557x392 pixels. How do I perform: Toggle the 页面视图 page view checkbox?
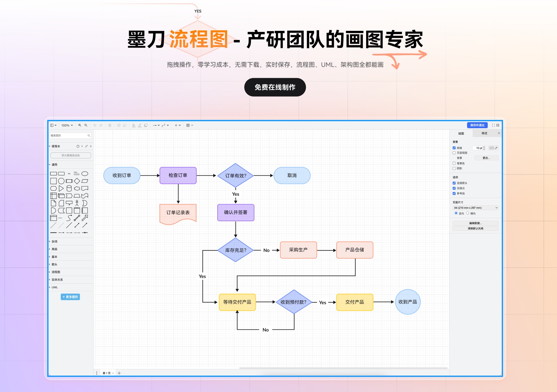point(454,153)
